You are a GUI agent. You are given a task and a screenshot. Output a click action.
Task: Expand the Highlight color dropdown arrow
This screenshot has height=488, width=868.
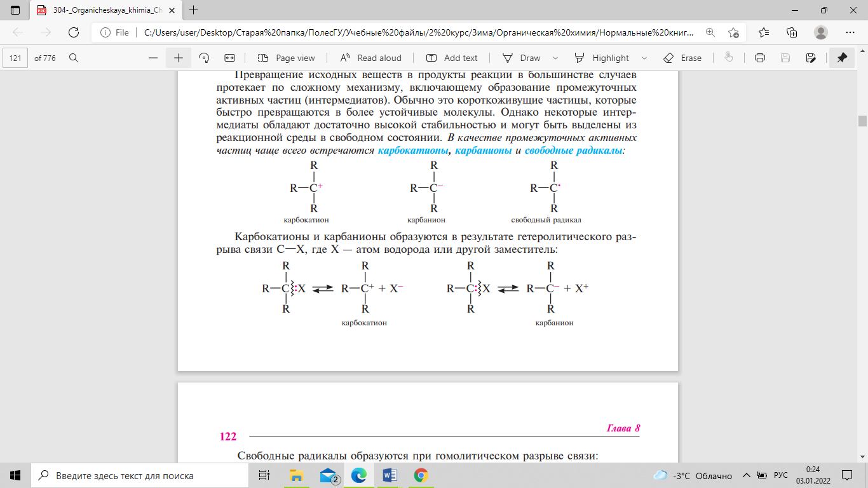644,58
